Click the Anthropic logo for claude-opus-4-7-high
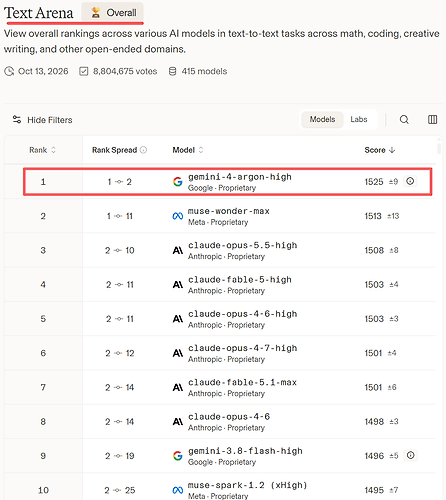The height and width of the screenshot is (500, 446). tap(178, 353)
